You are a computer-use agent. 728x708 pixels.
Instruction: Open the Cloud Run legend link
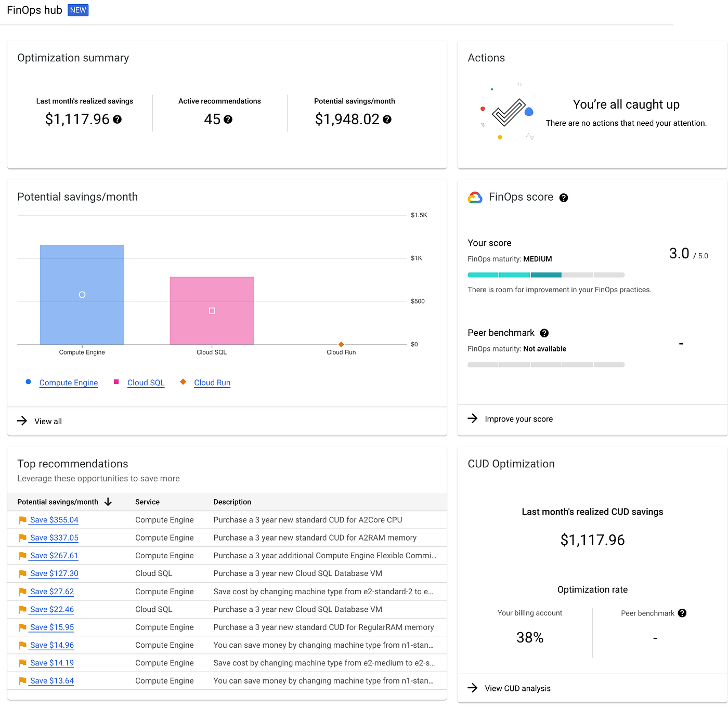tap(212, 383)
